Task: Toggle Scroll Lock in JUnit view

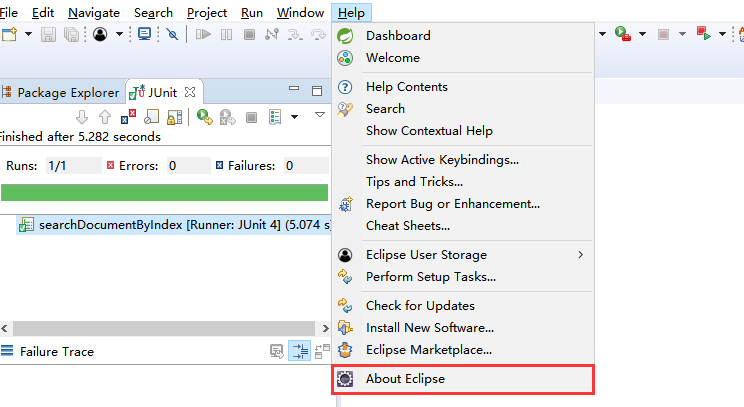Action: (x=175, y=117)
